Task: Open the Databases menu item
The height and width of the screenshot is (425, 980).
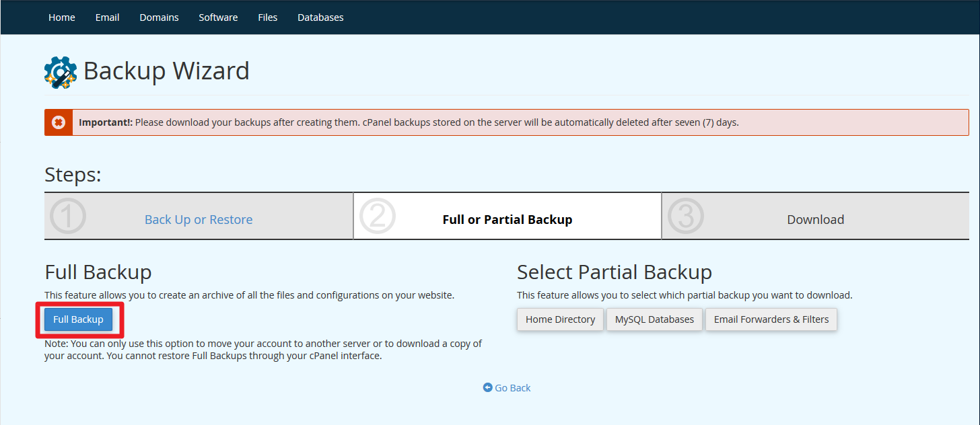Action: click(x=320, y=17)
